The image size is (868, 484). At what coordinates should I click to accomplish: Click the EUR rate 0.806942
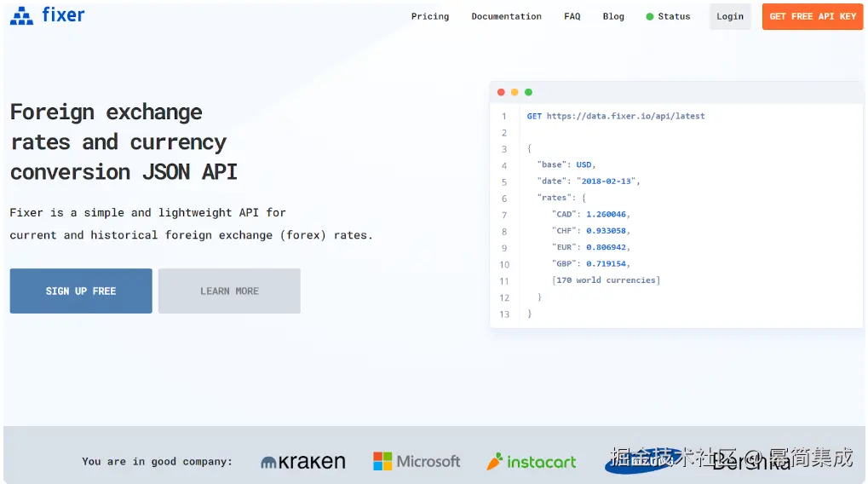click(606, 247)
